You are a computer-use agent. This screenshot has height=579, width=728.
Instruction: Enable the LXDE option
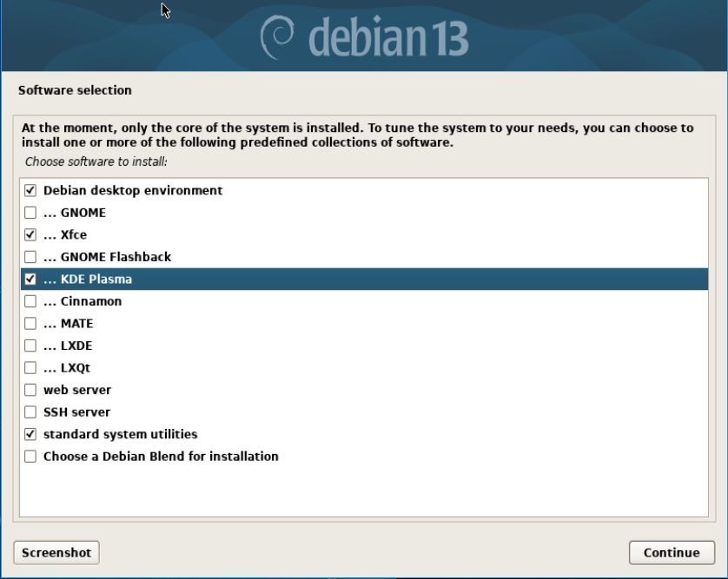point(30,345)
